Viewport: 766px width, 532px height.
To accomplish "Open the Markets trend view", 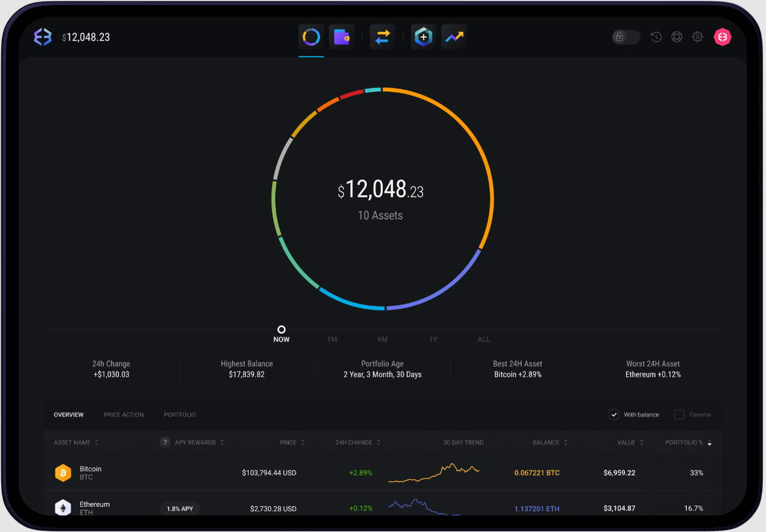I will (453, 37).
